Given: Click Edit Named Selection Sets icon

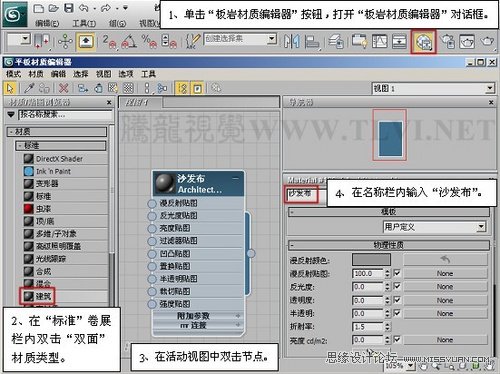Looking at the screenshot, I should (x=193, y=41).
